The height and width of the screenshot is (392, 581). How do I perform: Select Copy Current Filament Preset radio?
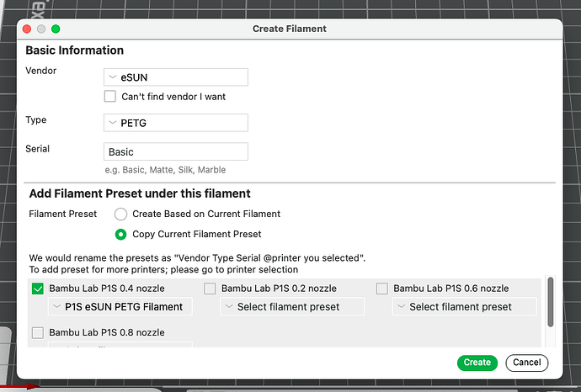point(120,235)
